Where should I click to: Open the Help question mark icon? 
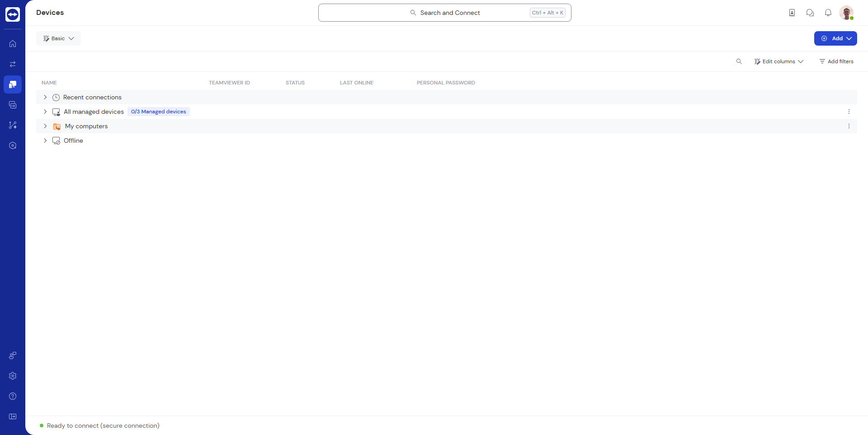point(13,396)
